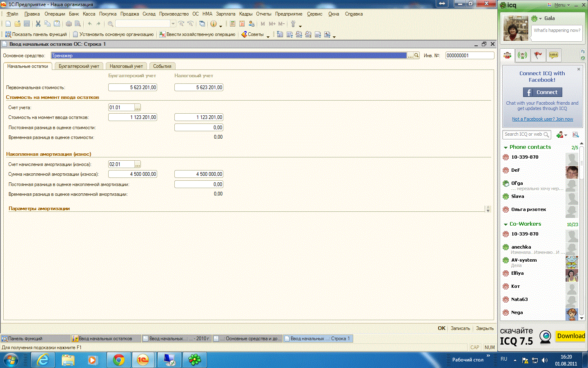The width and height of the screenshot is (588, 368).
Task: Open account picker for Счет учета 01.01
Action: click(x=138, y=108)
